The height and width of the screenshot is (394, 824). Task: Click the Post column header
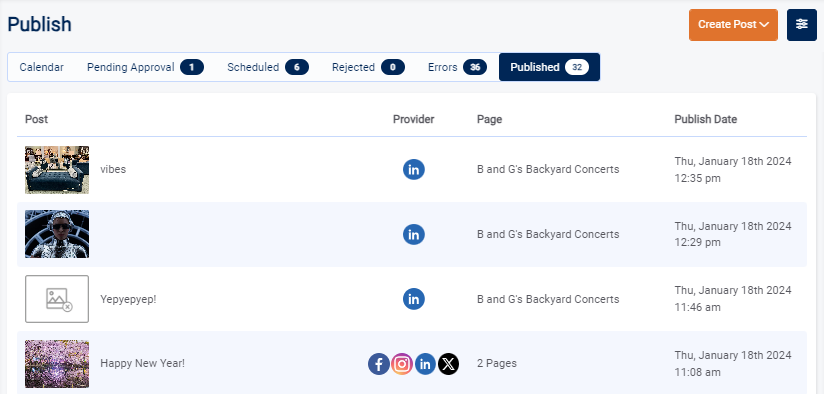point(36,119)
